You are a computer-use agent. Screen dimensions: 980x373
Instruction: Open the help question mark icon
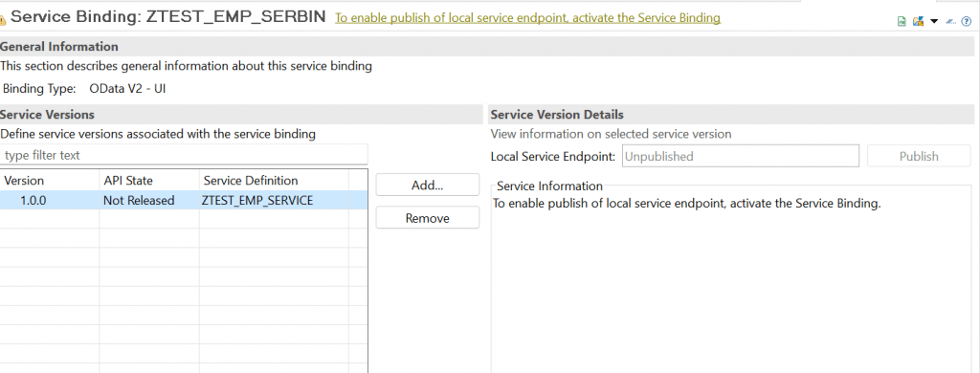967,21
